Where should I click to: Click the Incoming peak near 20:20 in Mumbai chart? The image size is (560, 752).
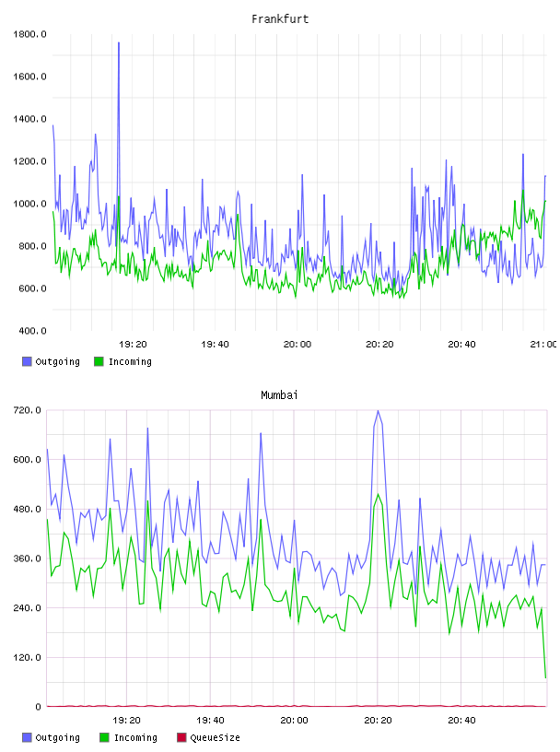coord(378,495)
